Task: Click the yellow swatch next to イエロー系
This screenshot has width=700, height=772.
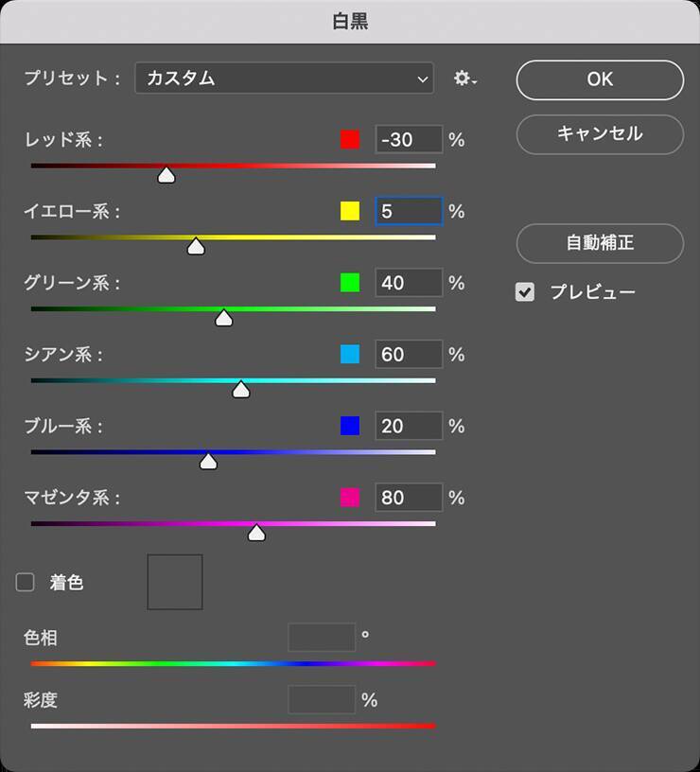Action: pos(350,211)
